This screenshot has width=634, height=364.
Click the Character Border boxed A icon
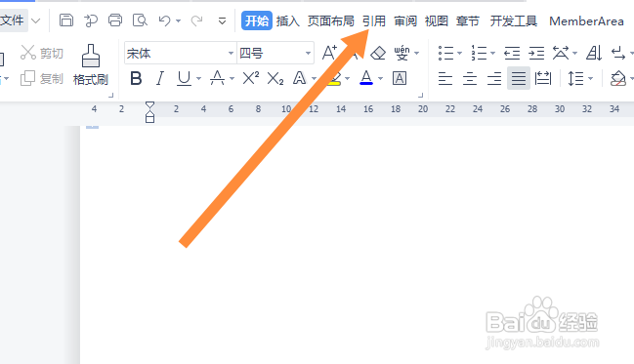pos(400,78)
